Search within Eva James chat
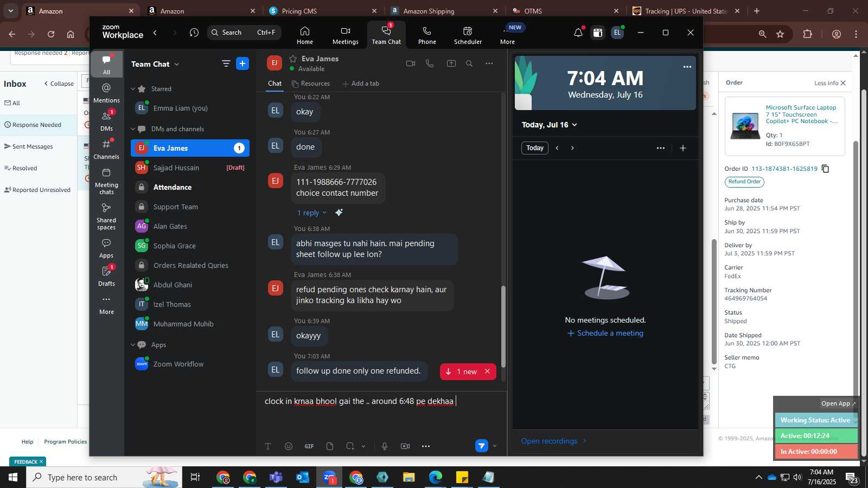This screenshot has width=868, height=488. (x=469, y=63)
